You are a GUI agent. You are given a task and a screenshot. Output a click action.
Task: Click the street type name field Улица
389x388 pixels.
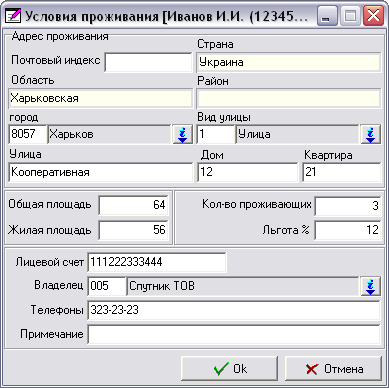[x=298, y=134]
